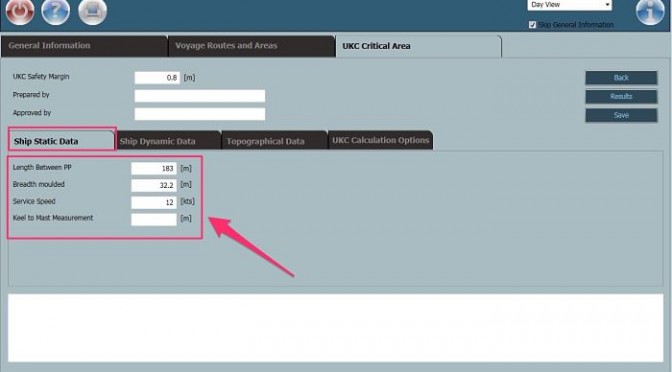Image resolution: width=672 pixels, height=372 pixels.
Task: Open Topographical Data tab
Action: tap(274, 141)
